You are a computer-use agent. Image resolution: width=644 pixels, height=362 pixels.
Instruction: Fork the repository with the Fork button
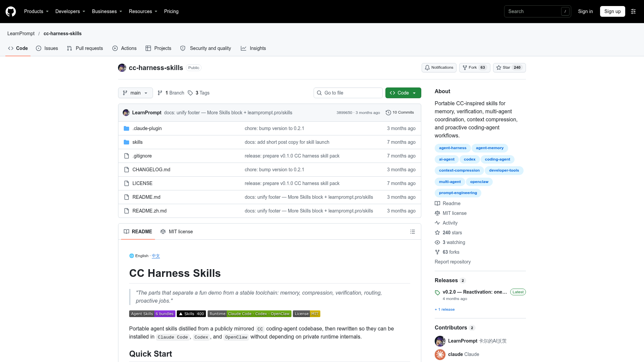click(x=475, y=68)
